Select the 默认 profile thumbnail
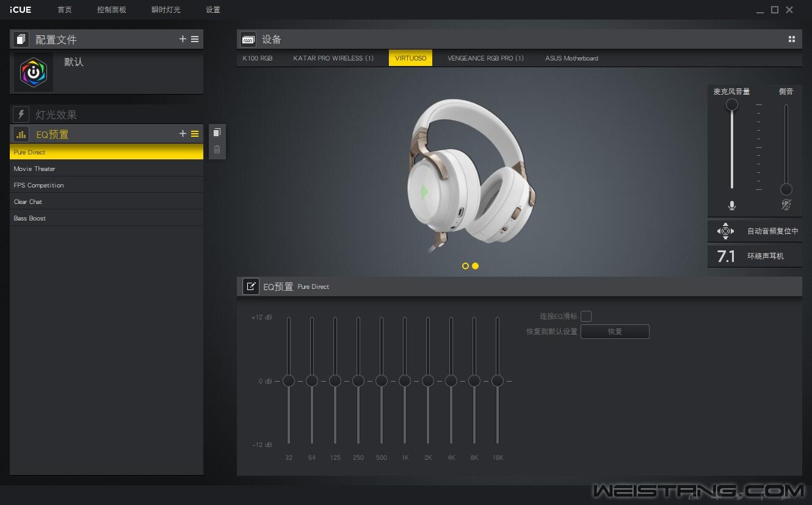Viewport: 812px width, 505px height. [x=34, y=72]
